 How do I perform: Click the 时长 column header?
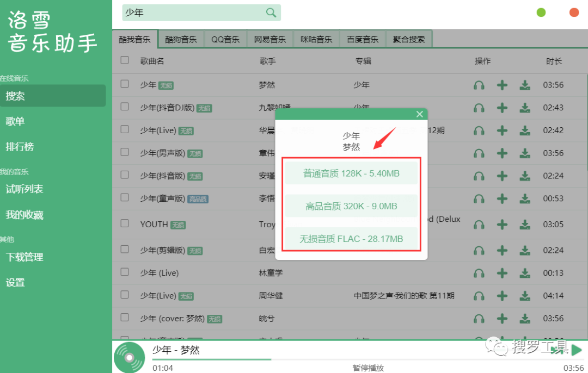point(554,61)
